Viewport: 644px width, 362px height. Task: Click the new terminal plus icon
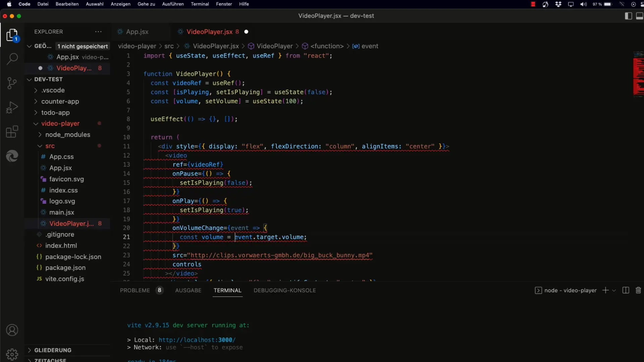(x=605, y=290)
